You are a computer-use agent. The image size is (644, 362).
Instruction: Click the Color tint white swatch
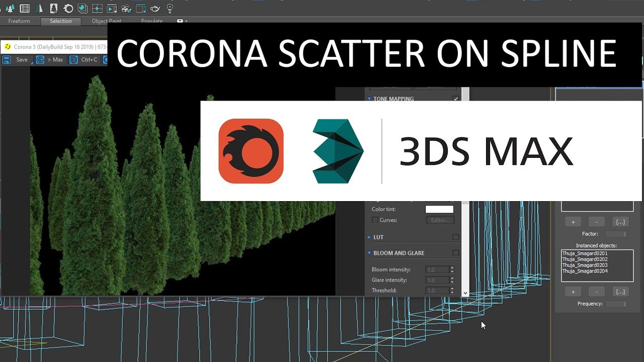439,209
